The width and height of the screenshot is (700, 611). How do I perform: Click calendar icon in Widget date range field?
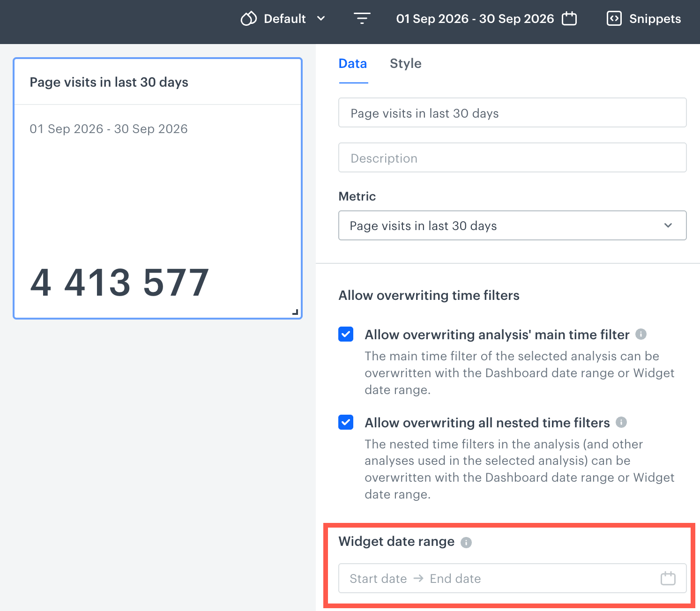[668, 578]
